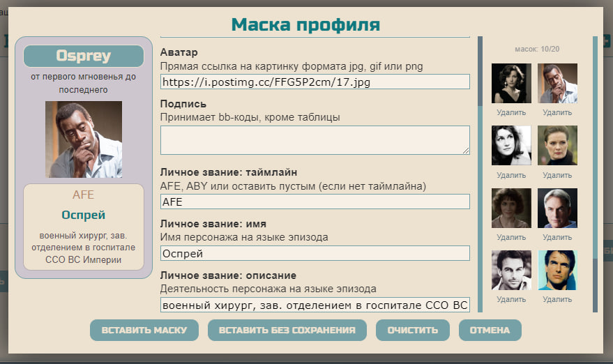Focus the описание field with военный хирург
The image size is (613, 364).
(315, 305)
